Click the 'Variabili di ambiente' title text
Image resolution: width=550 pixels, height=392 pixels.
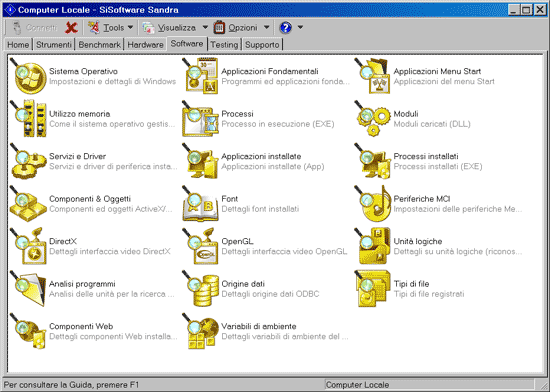coord(259,326)
